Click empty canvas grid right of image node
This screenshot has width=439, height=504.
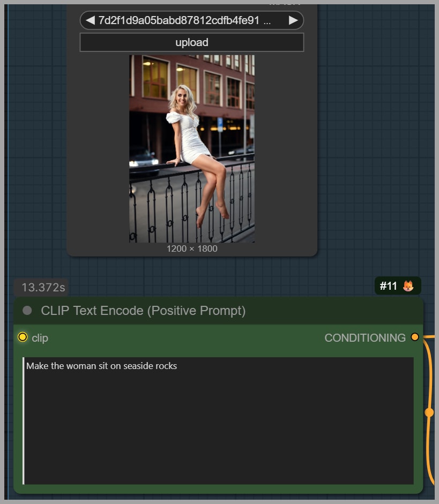[375, 134]
